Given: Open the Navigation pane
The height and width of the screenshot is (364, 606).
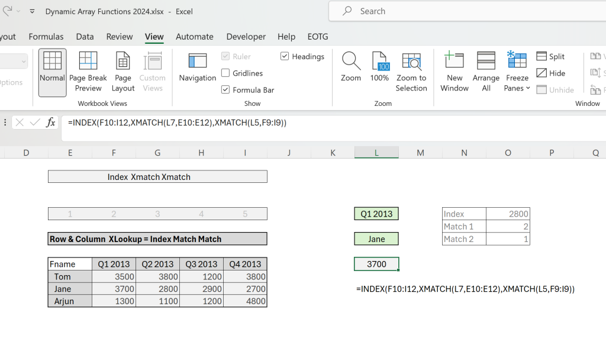Looking at the screenshot, I should pyautogui.click(x=198, y=67).
